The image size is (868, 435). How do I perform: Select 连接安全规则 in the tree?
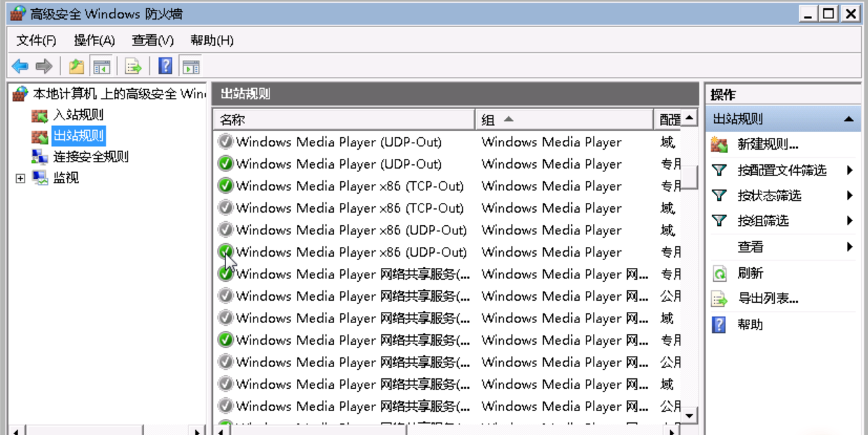pyautogui.click(x=91, y=157)
